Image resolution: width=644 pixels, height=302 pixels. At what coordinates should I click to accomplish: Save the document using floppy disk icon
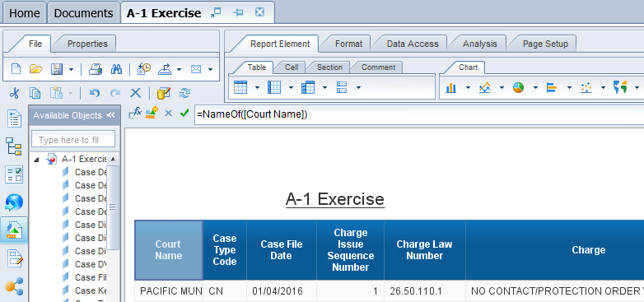click(x=56, y=69)
